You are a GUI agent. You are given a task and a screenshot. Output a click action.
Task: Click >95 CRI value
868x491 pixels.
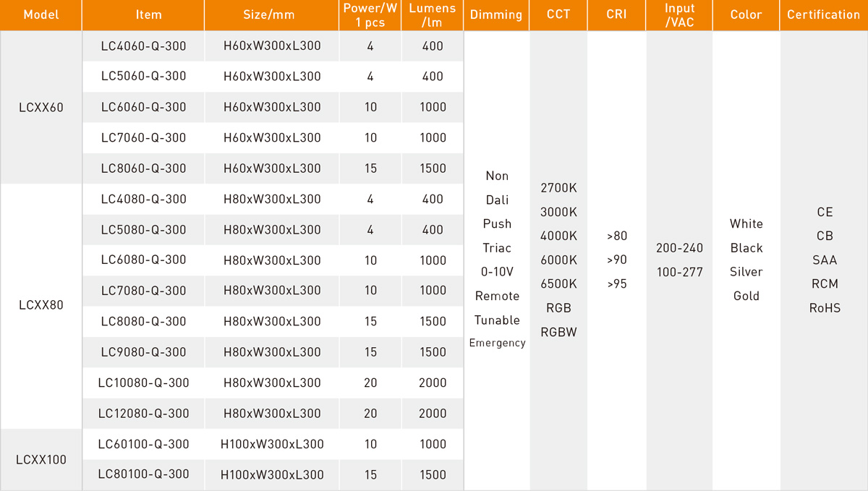(616, 284)
